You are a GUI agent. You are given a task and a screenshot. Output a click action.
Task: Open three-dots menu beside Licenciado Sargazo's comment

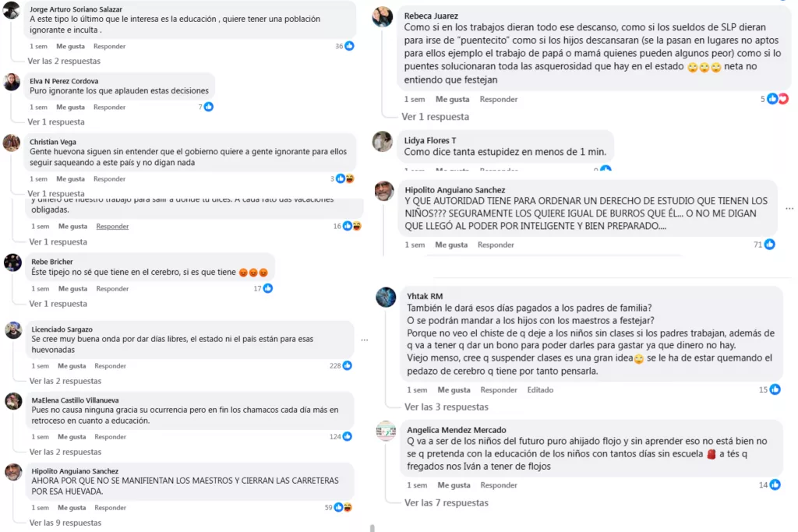click(365, 340)
